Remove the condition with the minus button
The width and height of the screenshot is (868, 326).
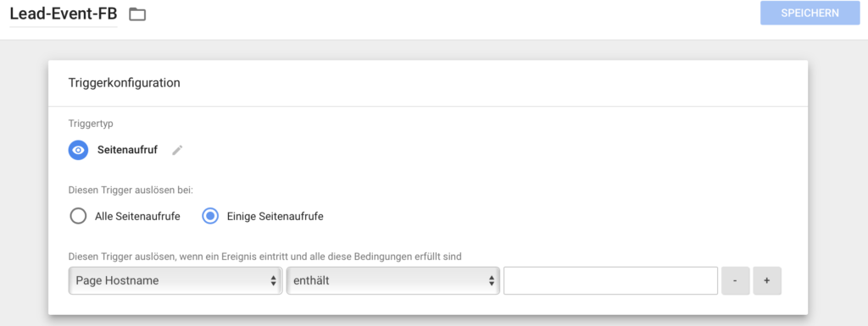tap(735, 280)
